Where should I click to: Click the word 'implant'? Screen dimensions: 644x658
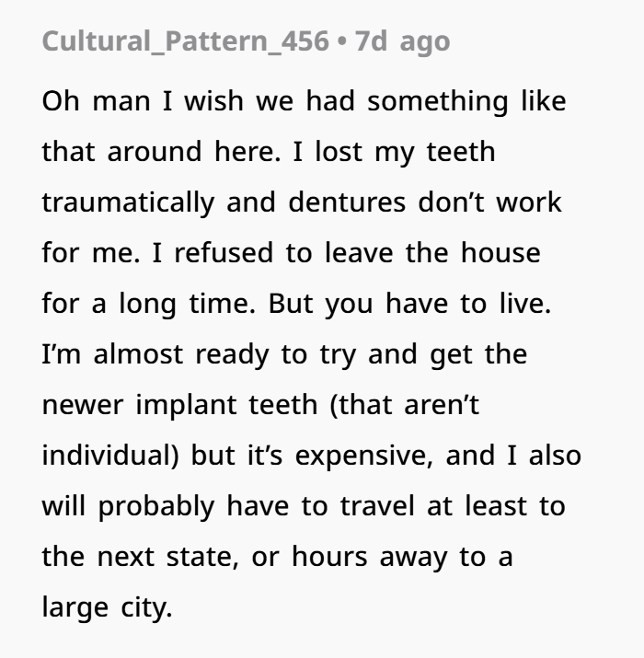(186, 405)
